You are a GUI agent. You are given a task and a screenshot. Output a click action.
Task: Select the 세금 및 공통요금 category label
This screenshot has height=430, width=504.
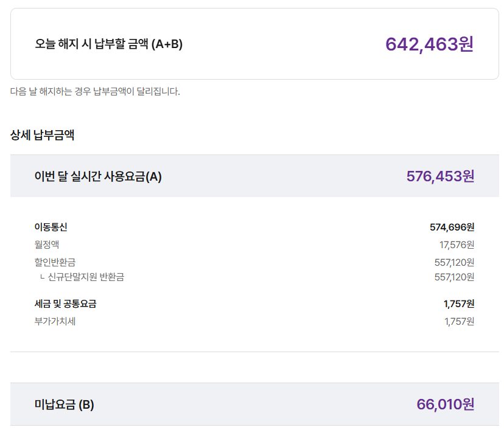click(x=65, y=303)
